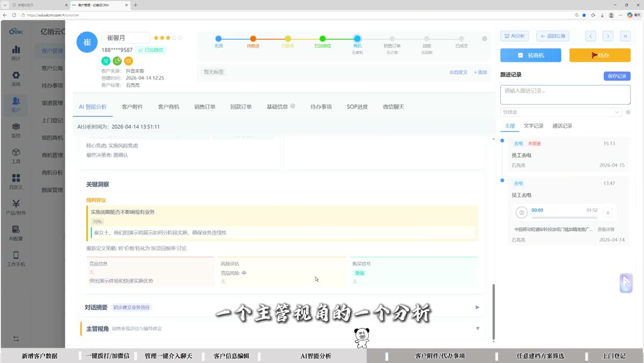
Task: Click the gear icon next to 基础信息 tab
Action: click(292, 106)
